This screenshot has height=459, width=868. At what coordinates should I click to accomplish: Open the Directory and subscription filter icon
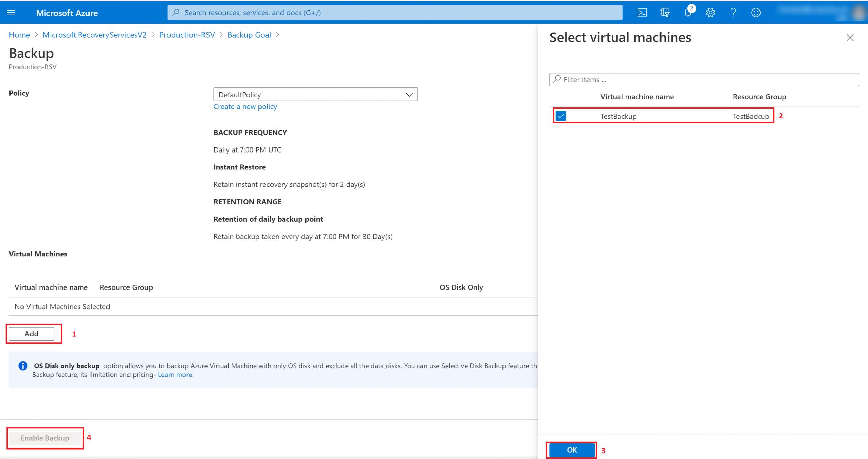[x=665, y=13]
